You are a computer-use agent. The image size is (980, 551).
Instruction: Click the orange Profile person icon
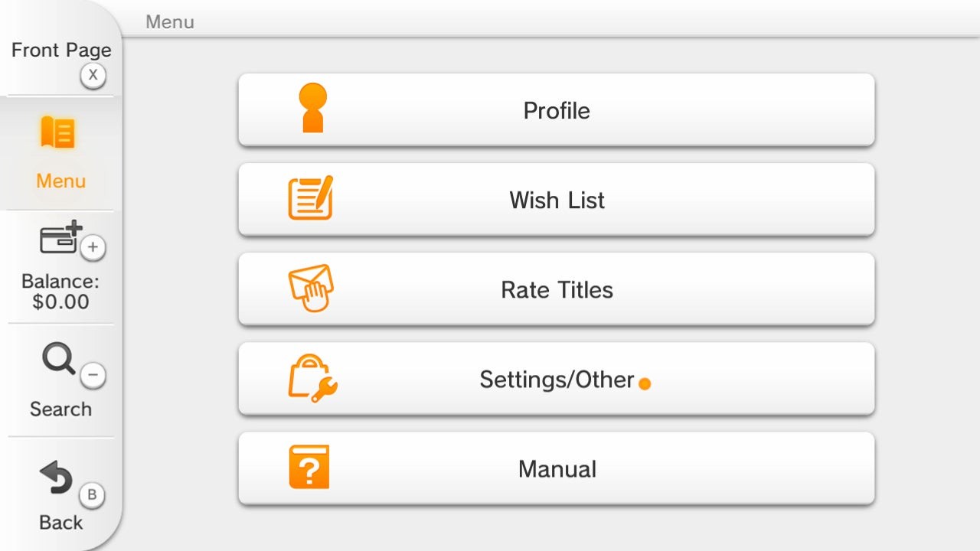click(x=312, y=109)
